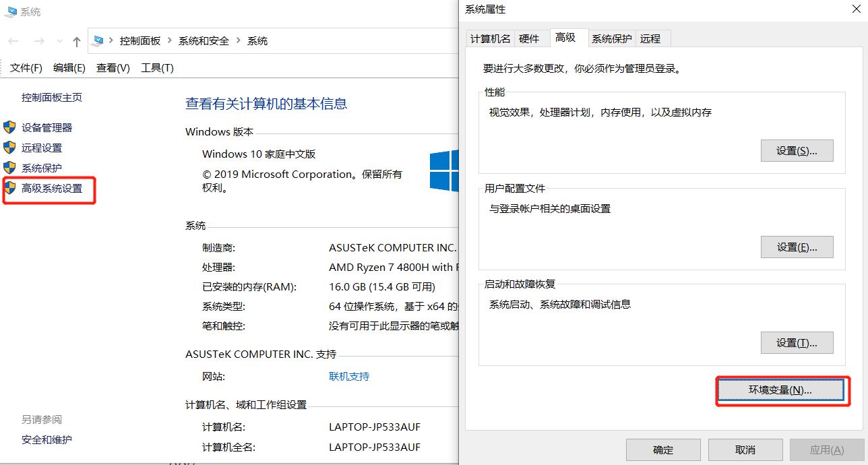Viewport: 868px width, 465px height.
Task: Click the Windows logo graphic
Action: 444,170
